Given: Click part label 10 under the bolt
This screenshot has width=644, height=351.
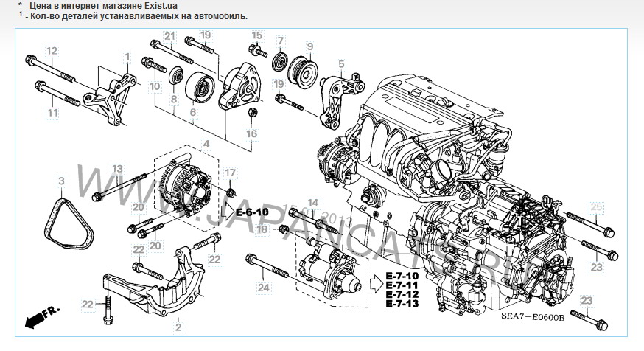Looking at the screenshot, I should point(155,86).
